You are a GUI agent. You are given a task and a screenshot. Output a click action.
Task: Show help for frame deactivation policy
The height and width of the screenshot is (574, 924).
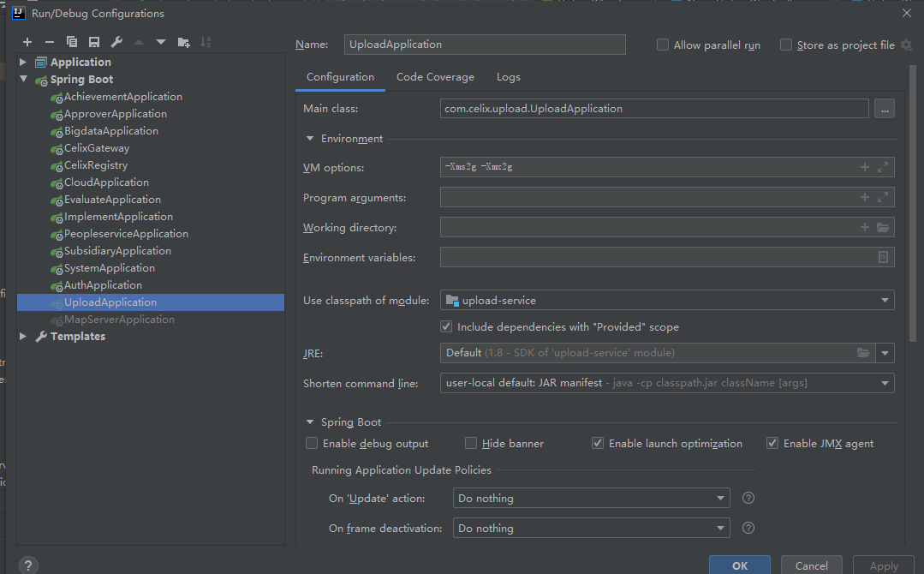[748, 528]
